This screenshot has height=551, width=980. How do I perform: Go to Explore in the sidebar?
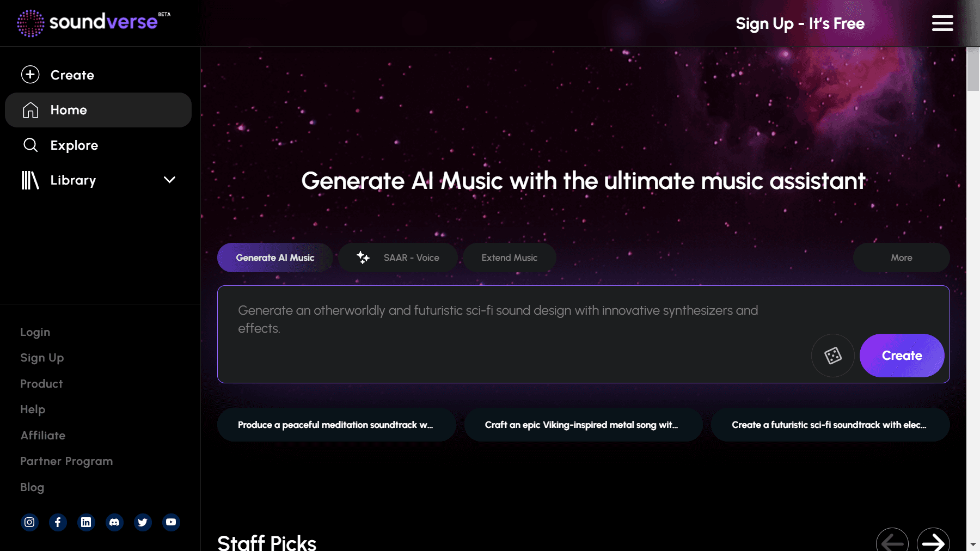74,145
